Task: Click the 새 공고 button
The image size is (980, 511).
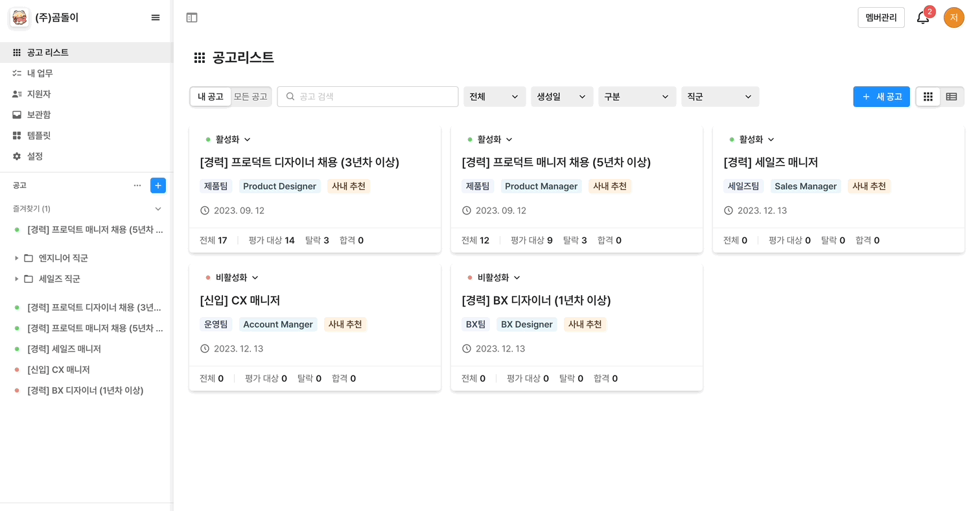Action: click(881, 97)
